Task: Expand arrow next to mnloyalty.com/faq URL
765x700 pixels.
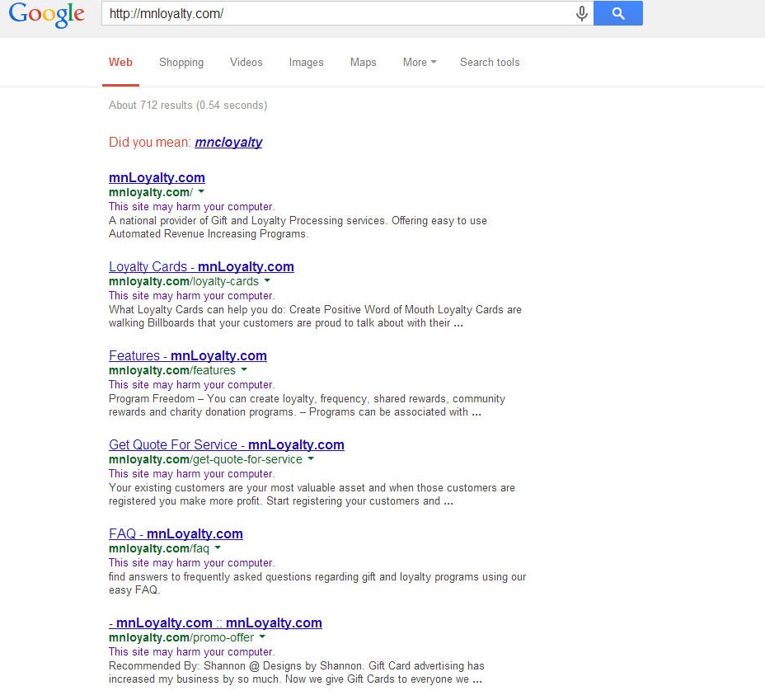Action: (x=218, y=547)
